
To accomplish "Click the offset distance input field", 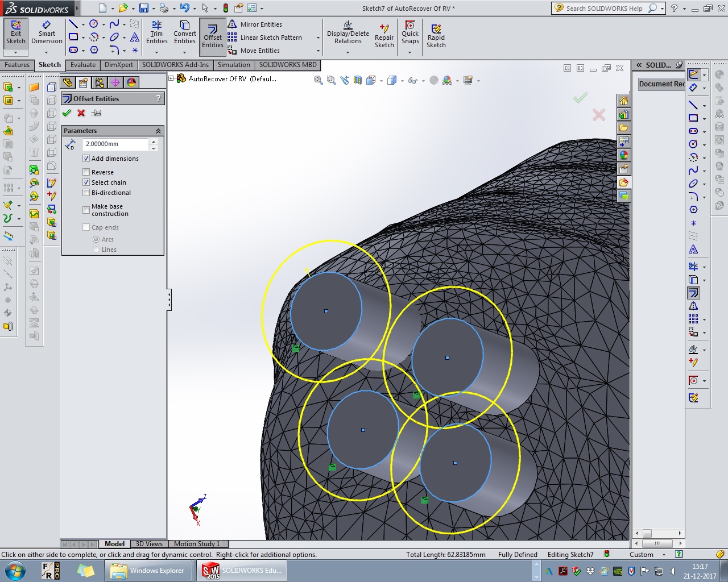I will (115, 144).
